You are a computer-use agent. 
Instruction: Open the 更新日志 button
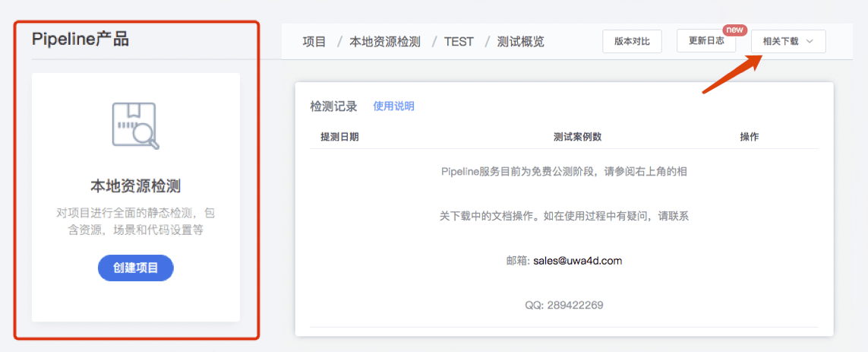[x=706, y=42]
